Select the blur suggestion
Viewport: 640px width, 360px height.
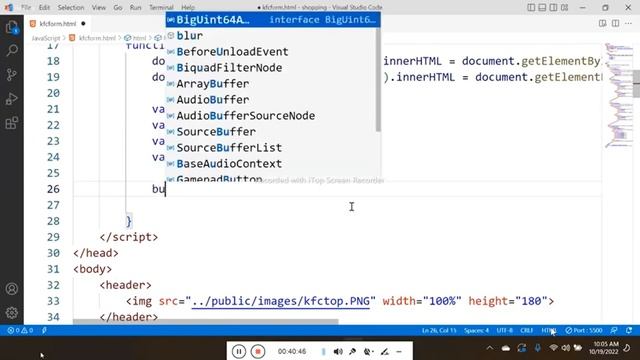pyautogui.click(x=271, y=36)
